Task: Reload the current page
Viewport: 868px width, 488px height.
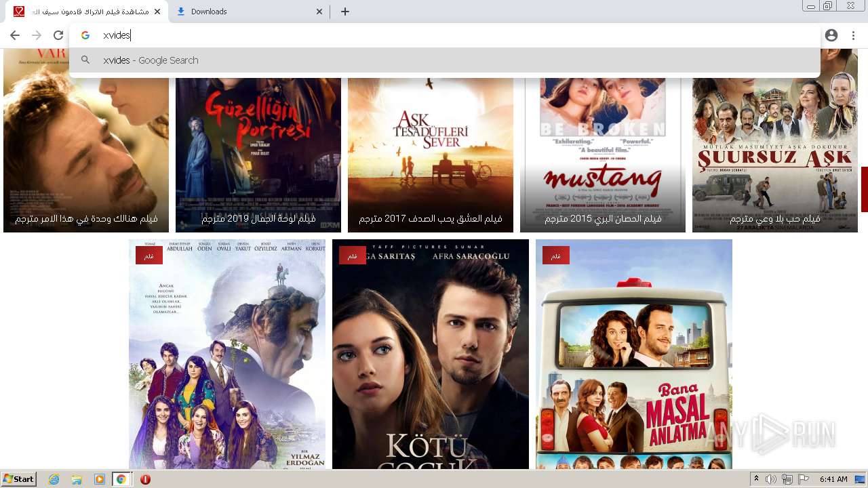Action: pyautogui.click(x=58, y=35)
